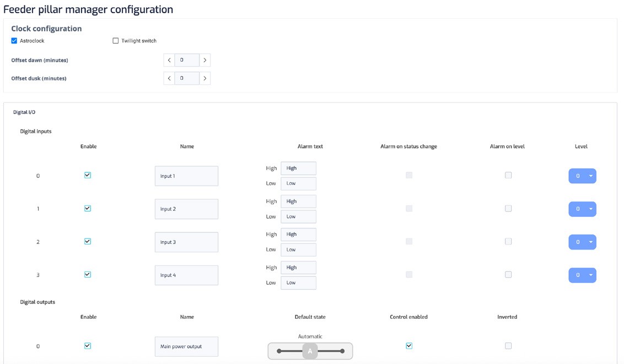The width and height of the screenshot is (624, 364).
Task: Toggle Enable checkbox for Main power output
Action: point(88,346)
